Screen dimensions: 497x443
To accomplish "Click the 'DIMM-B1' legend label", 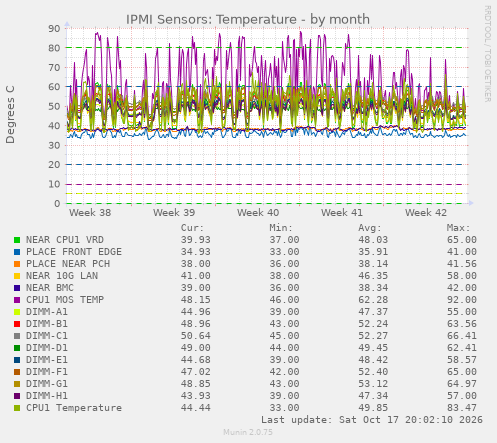I will (47, 324).
